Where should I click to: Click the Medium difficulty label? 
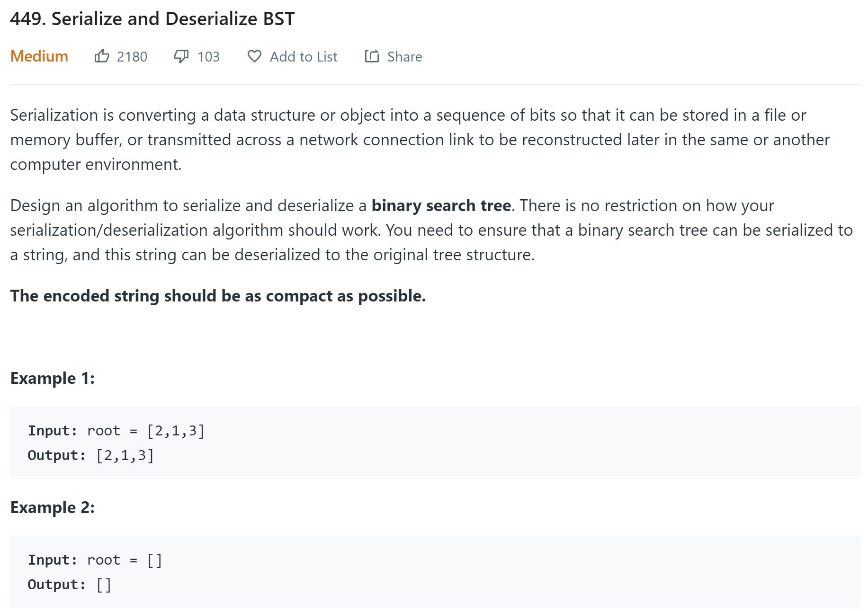(x=39, y=56)
